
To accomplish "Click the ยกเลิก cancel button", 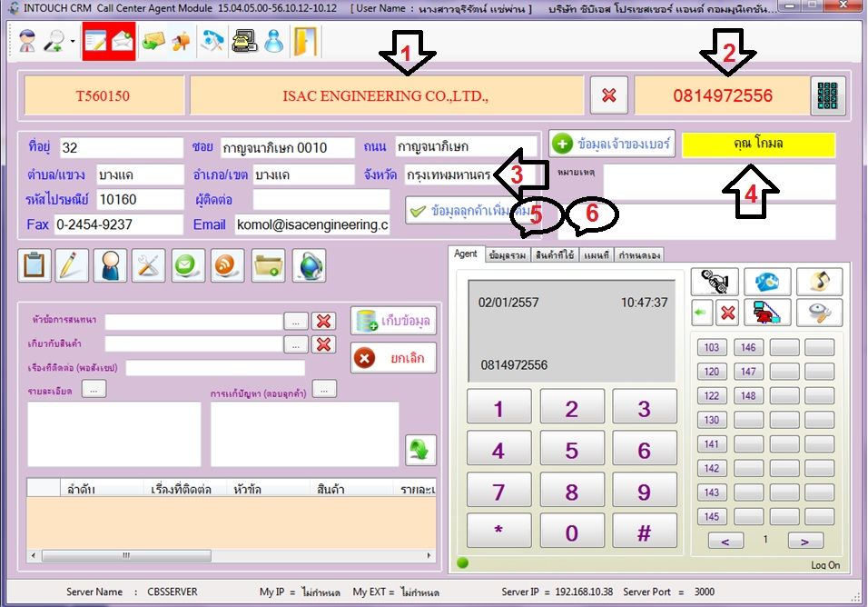I will pyautogui.click(x=393, y=357).
